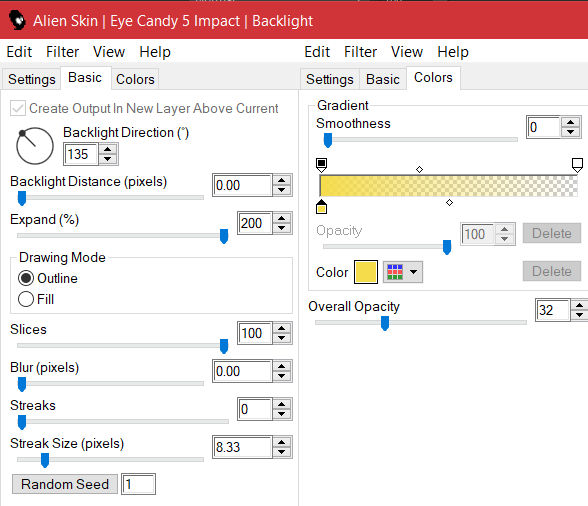Toggle Create Output In New Layer checkbox

tap(18, 108)
